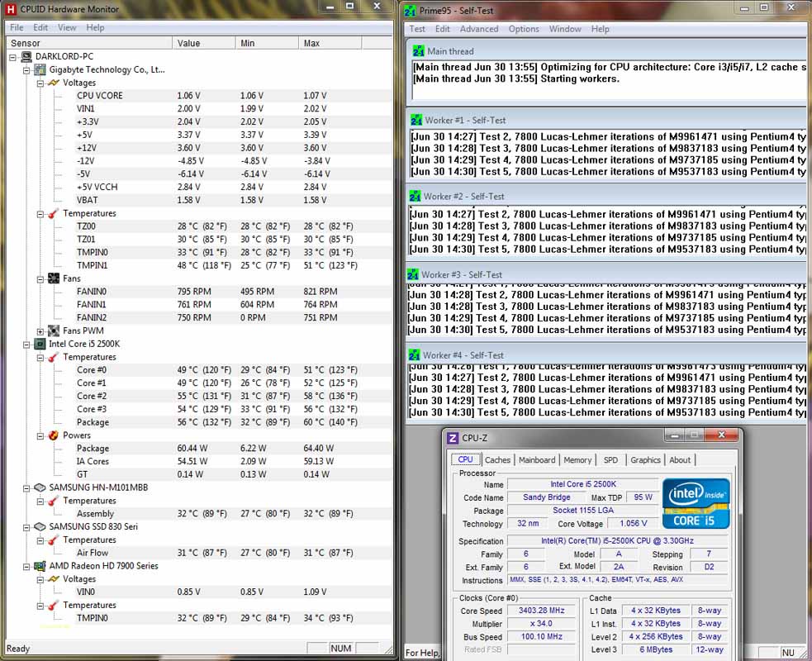Click the Min column header
Viewport: 812px width, 661px height.
click(267, 43)
